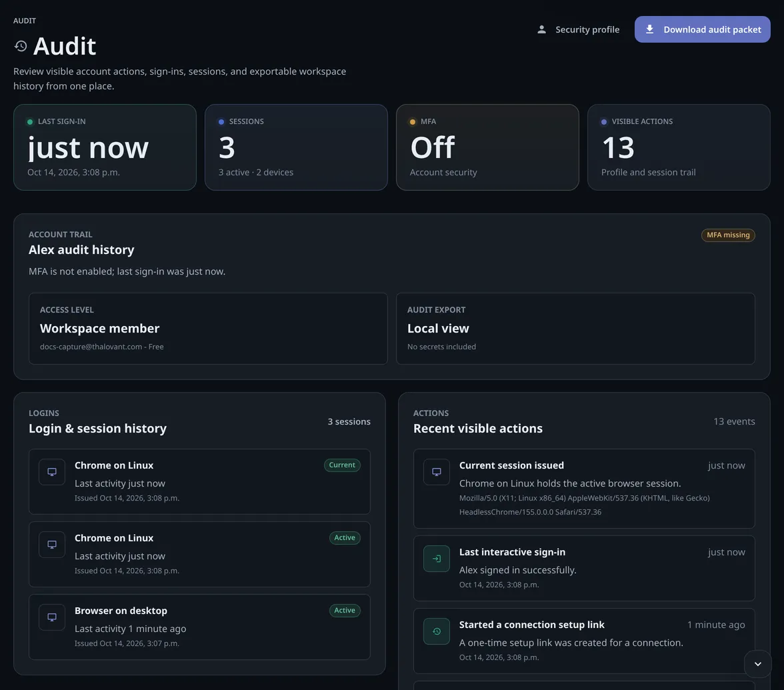Screen dimensions: 784x690
Task: Click 'Issued Oct 14, 2026, 3:07 p.m.' text
Action: (127, 643)
